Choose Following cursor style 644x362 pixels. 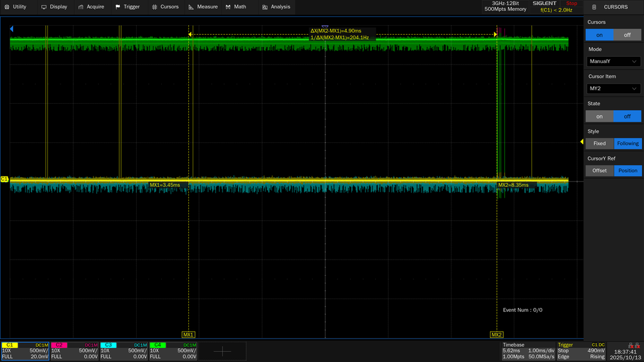628,143
